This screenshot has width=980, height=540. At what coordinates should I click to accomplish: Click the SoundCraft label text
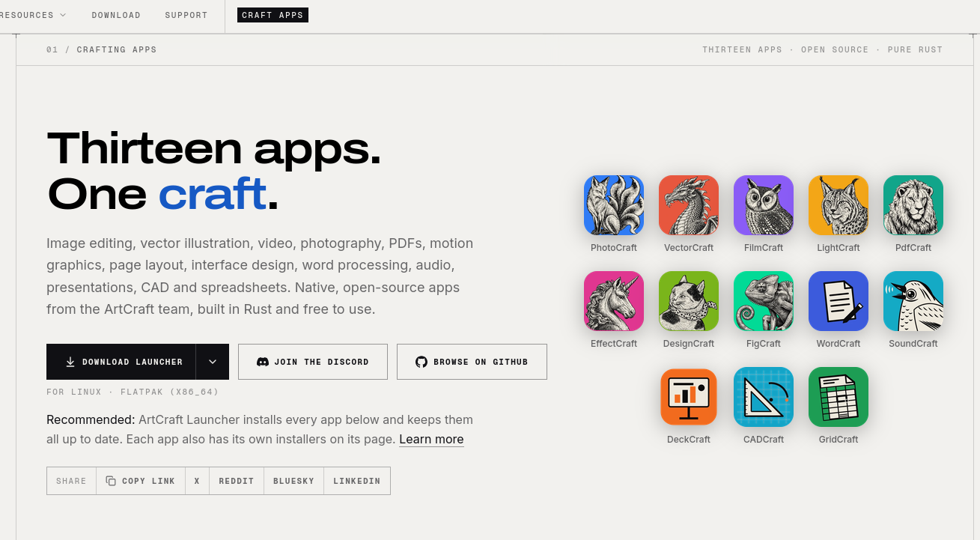(913, 344)
